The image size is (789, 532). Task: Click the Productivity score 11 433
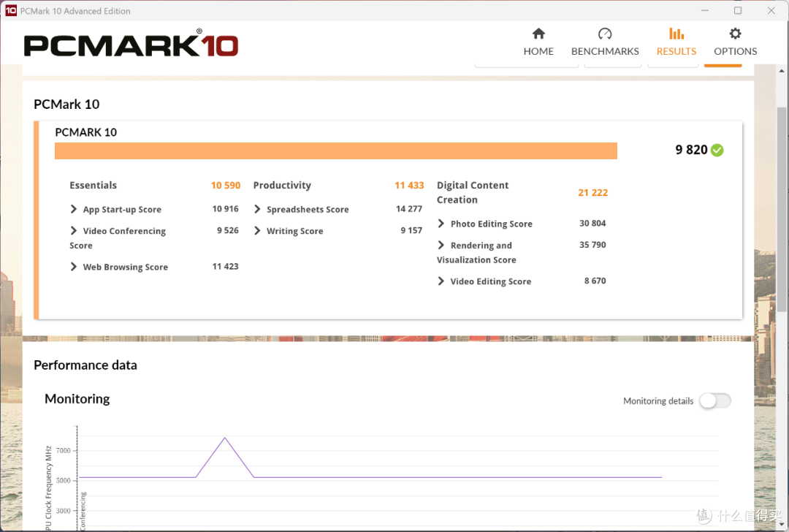coord(409,185)
